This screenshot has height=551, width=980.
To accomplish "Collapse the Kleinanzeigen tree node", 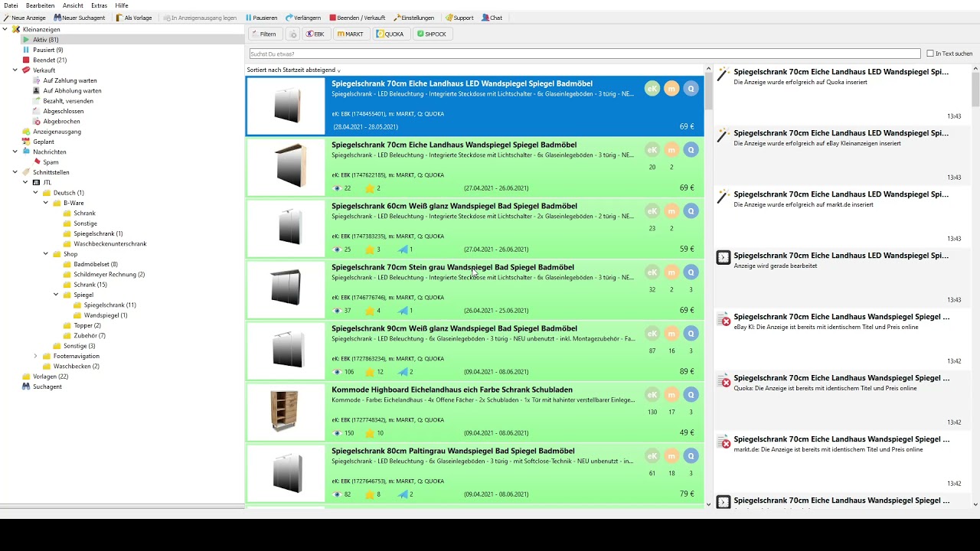I will tap(5, 29).
